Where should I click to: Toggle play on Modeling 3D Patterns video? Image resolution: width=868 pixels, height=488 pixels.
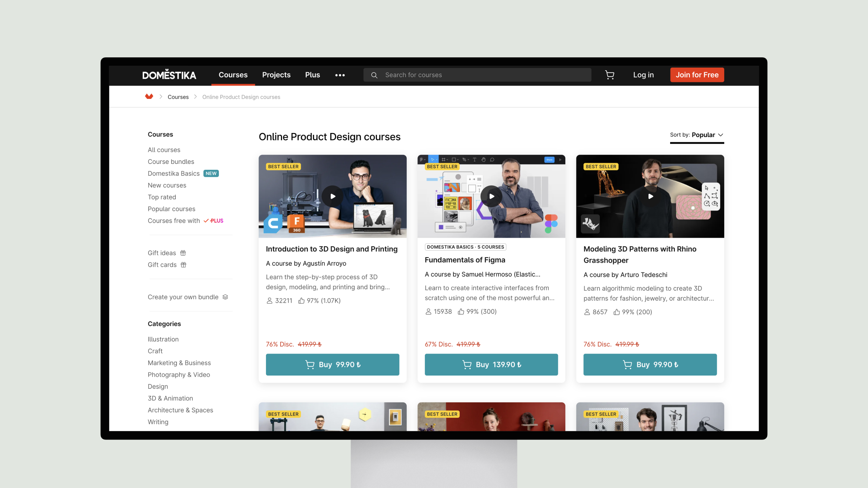click(650, 196)
